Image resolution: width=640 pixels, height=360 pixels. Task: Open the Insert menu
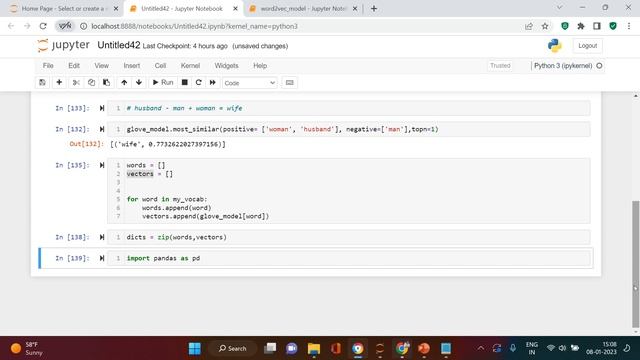(x=132, y=66)
